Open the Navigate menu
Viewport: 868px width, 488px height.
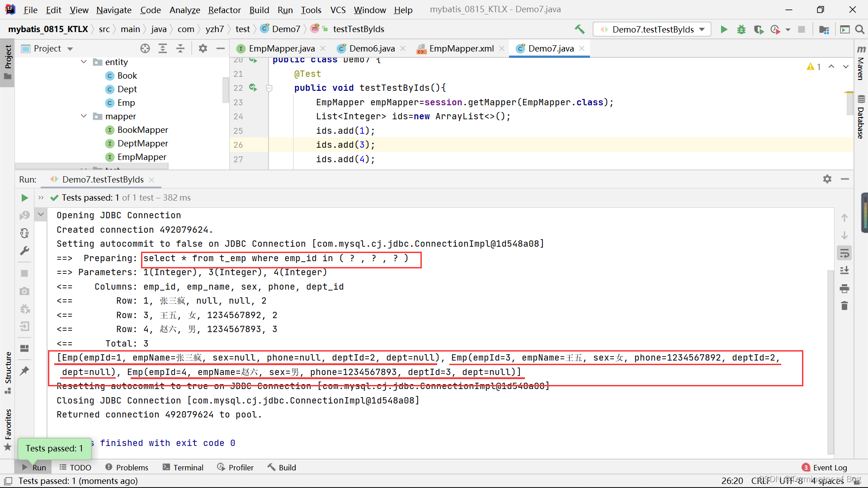(114, 10)
